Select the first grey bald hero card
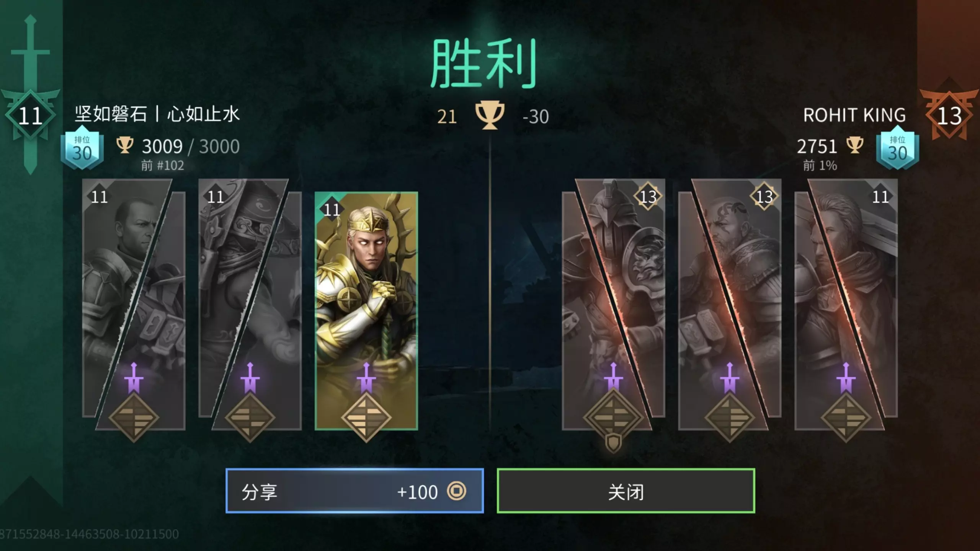 click(134, 304)
